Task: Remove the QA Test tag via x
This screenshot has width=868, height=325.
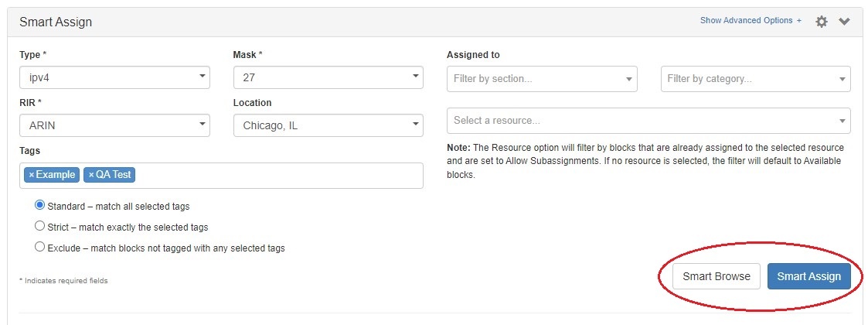Action: 91,175
